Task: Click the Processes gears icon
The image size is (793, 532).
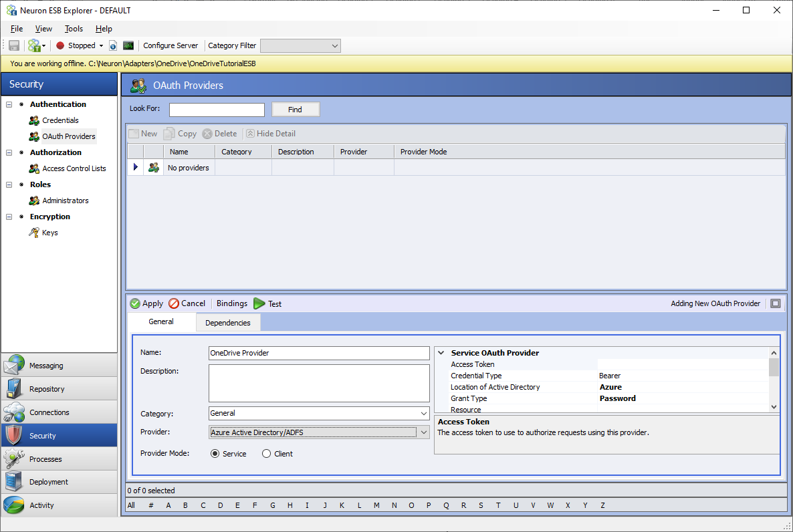Action: click(13, 458)
